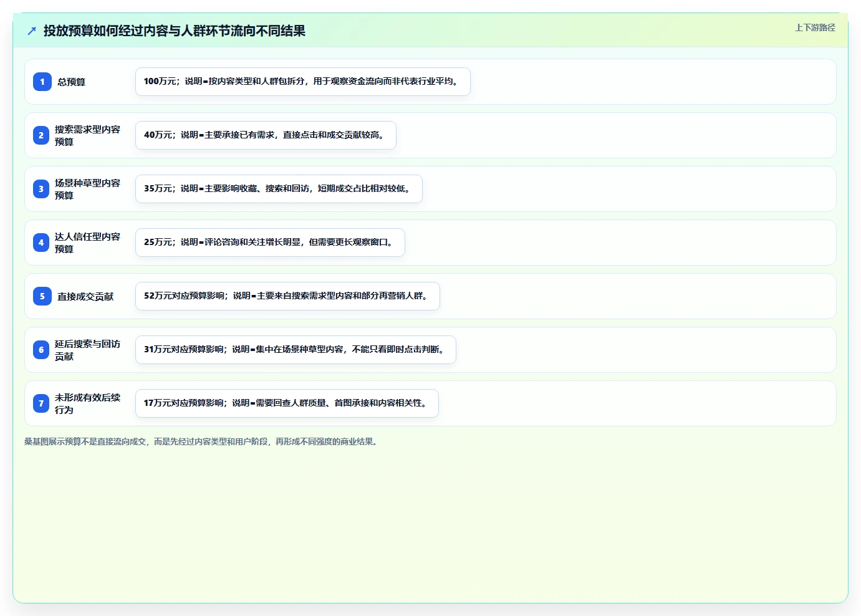
Task: Select the 直接成交贡献 label
Action: [x=85, y=296]
